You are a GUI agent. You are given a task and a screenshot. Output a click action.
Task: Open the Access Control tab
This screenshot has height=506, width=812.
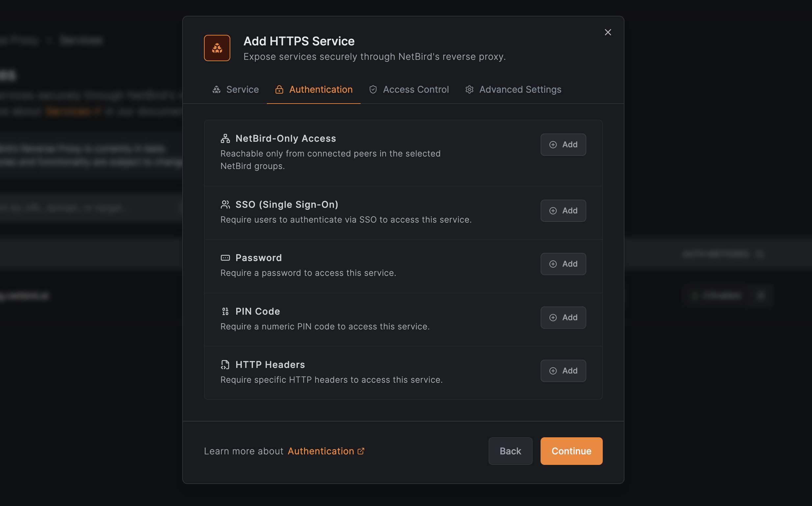tap(409, 89)
